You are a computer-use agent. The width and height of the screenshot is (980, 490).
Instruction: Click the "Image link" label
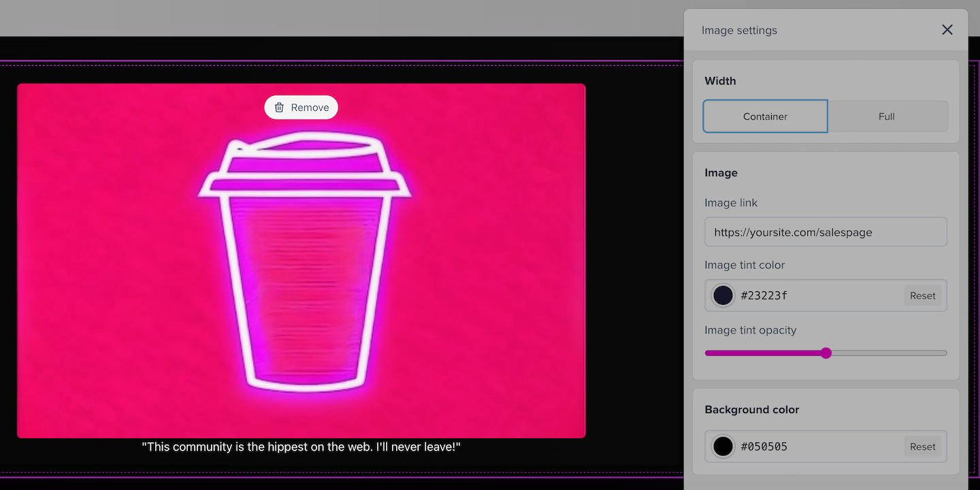click(x=731, y=203)
